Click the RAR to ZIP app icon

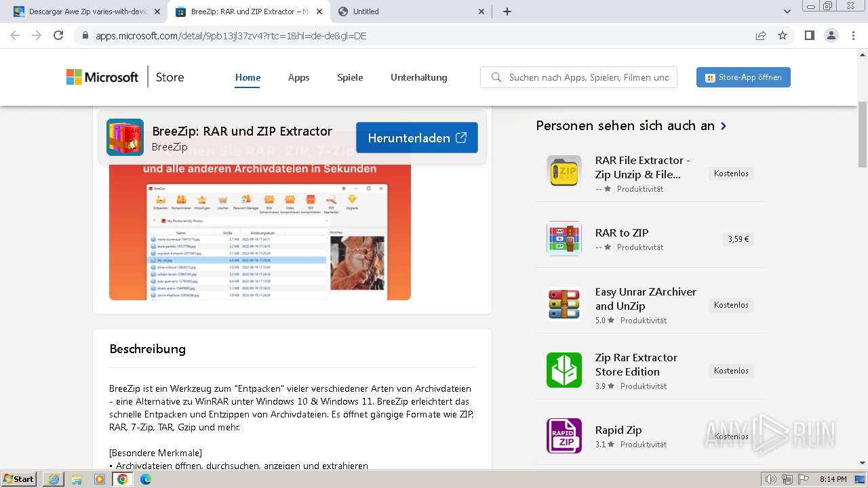click(564, 239)
